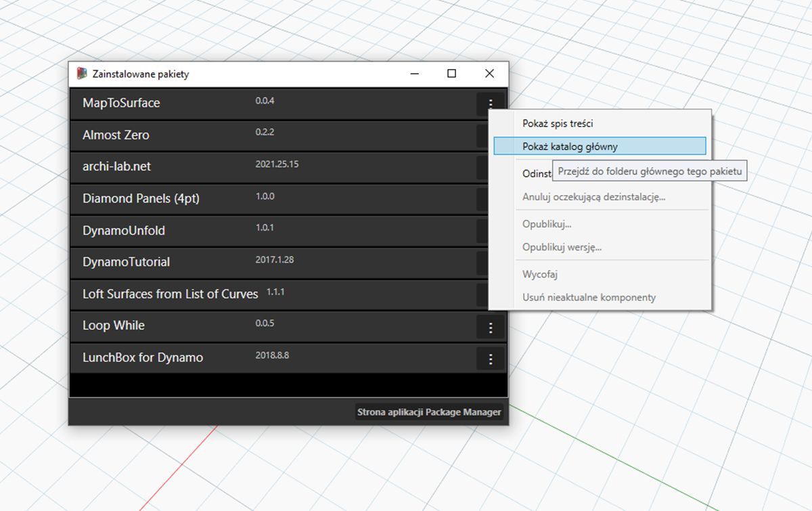Click the 'Odinst…' uninstall menu entry
This screenshot has width=812, height=511.
click(538, 174)
